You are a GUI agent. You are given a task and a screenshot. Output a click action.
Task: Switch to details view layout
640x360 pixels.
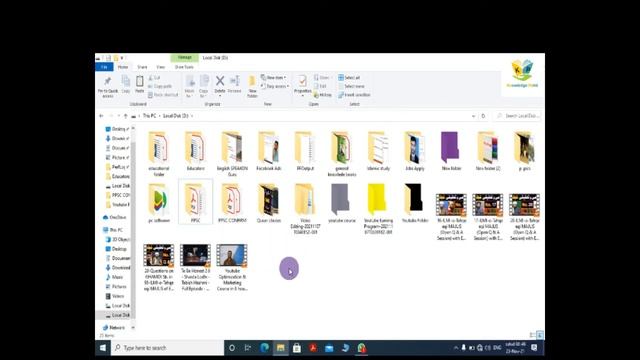click(x=533, y=335)
